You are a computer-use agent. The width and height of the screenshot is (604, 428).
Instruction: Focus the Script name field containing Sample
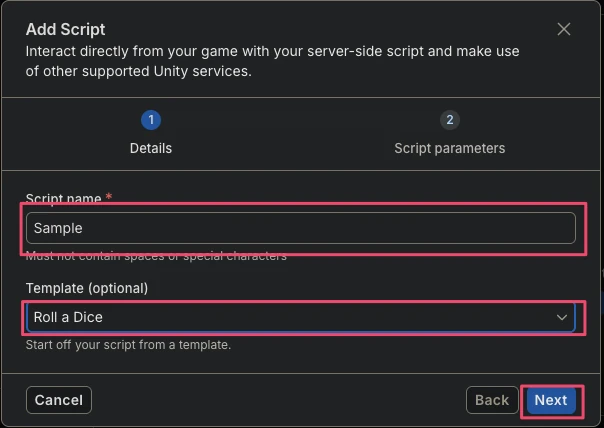click(x=301, y=228)
